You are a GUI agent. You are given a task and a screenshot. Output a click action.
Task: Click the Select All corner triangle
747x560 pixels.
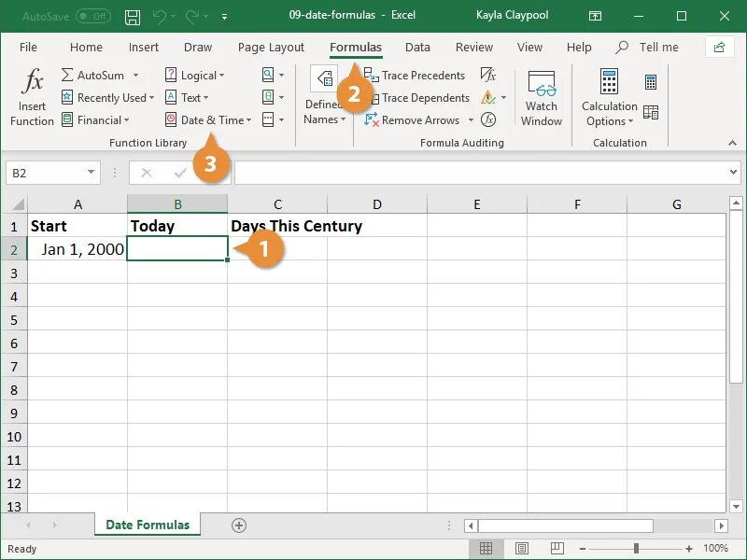pyautogui.click(x=18, y=204)
